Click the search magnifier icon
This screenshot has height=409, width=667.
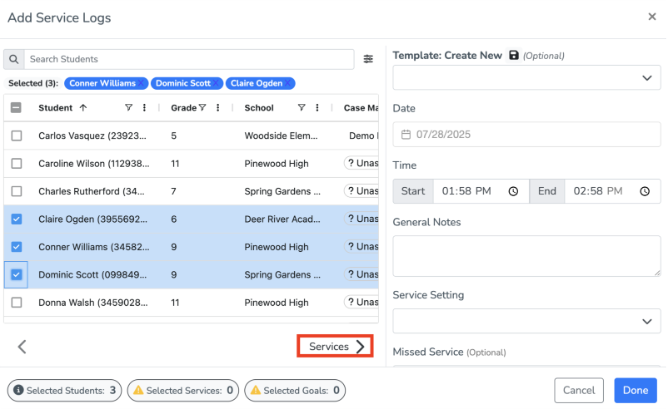[x=14, y=59]
